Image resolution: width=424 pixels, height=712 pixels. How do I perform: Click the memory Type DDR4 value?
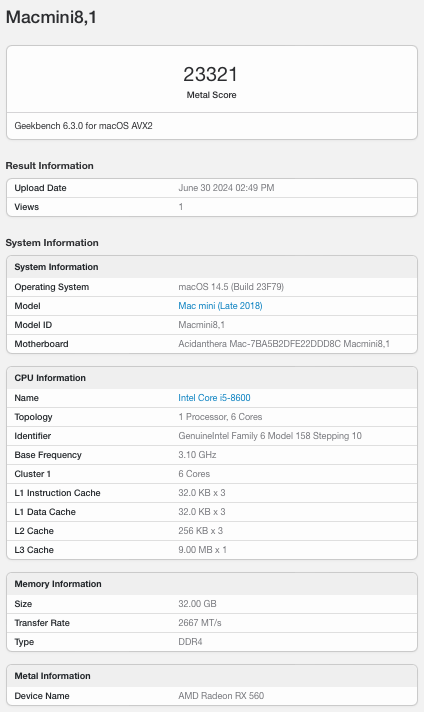190,642
